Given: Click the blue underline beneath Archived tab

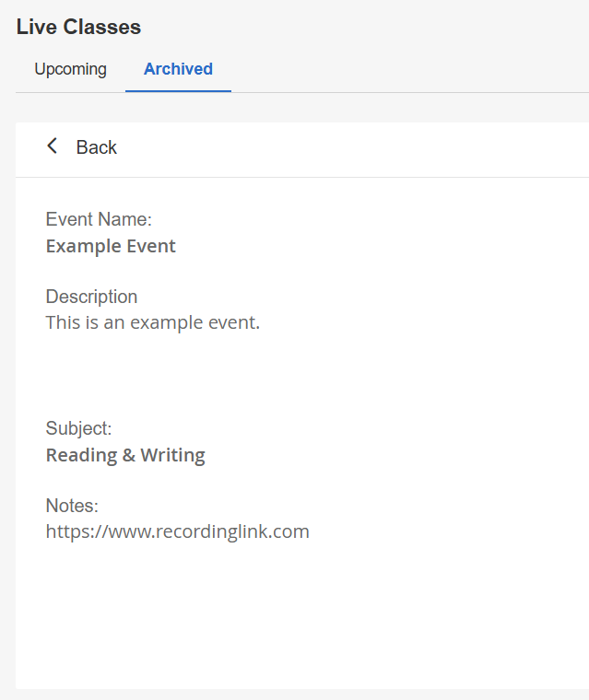Looking at the screenshot, I should (x=178, y=91).
